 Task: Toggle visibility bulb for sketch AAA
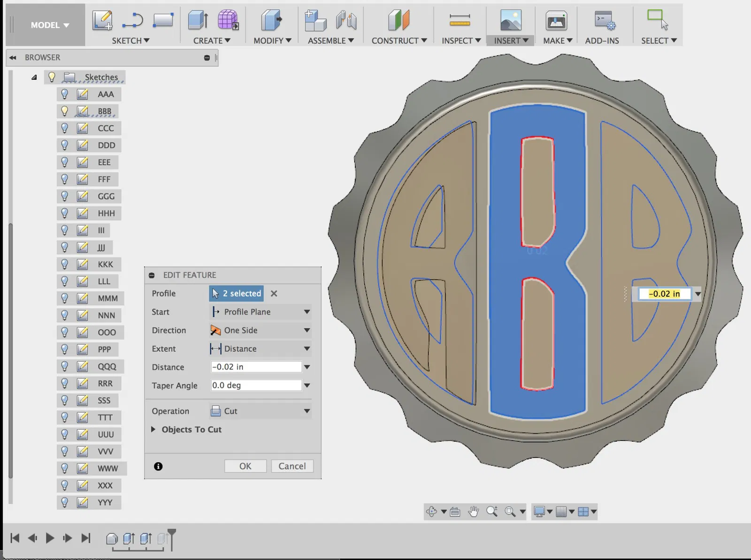65,94
